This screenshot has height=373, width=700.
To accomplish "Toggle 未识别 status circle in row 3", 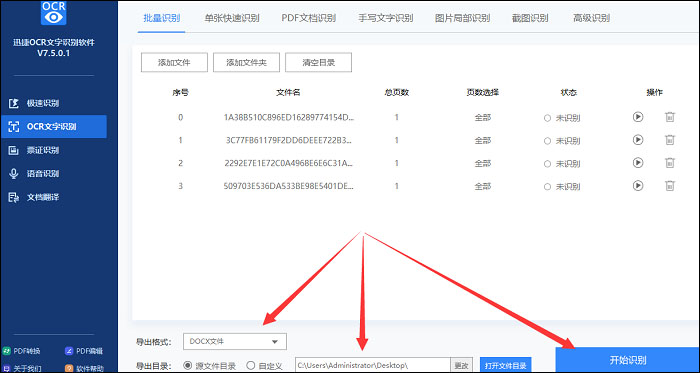I will click(x=547, y=186).
